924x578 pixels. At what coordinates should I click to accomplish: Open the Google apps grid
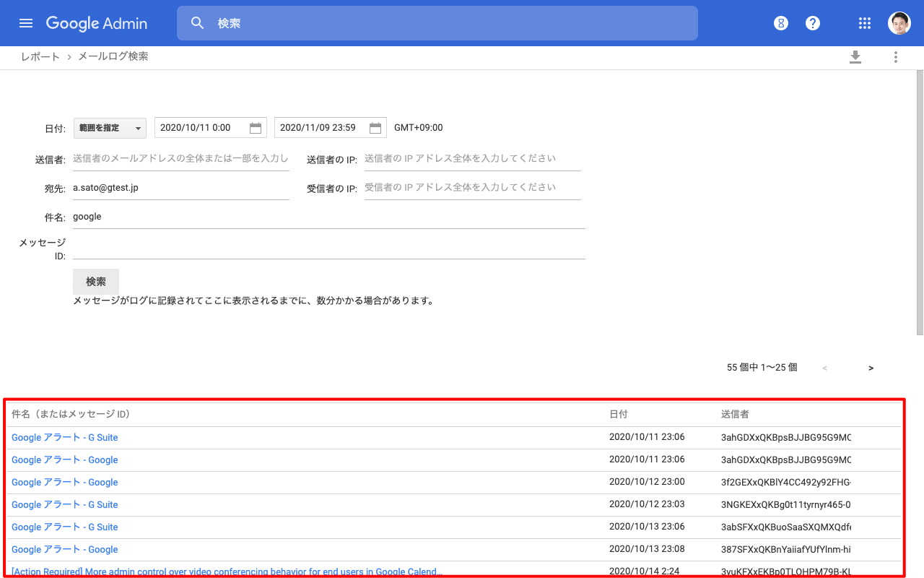865,23
